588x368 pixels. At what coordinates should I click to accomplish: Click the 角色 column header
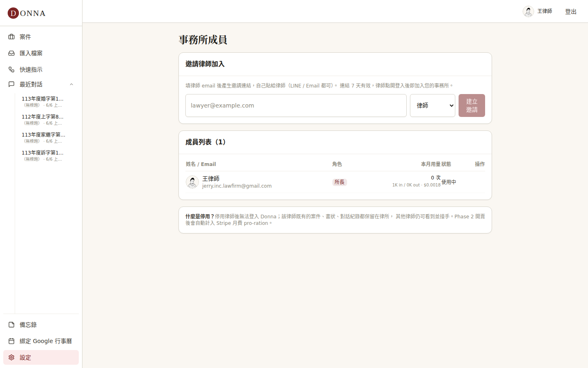(x=337, y=164)
